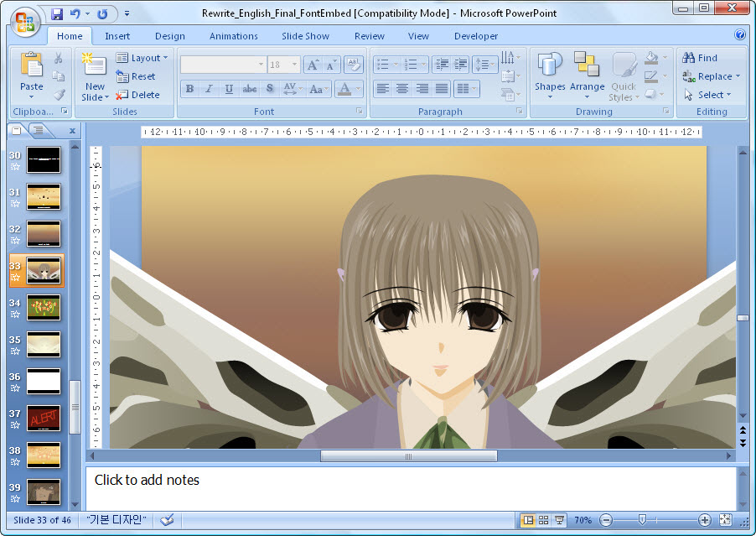
Task: Save the presentation from Quick Access toolbar
Action: click(57, 14)
